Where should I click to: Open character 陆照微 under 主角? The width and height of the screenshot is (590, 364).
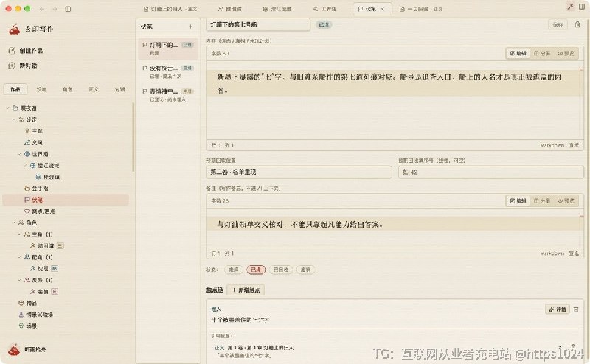pyautogui.click(x=46, y=245)
